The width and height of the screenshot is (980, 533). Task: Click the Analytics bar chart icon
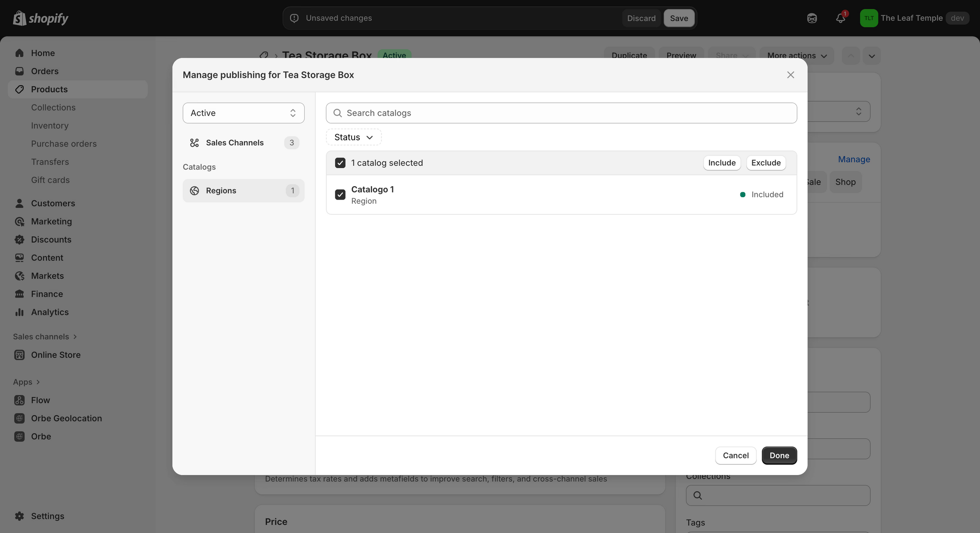(19, 312)
